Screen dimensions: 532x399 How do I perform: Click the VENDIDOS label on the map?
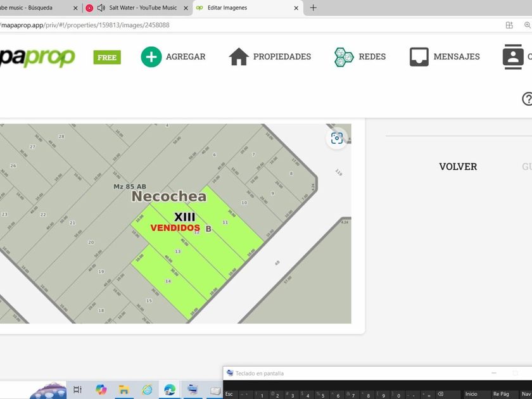(175, 227)
